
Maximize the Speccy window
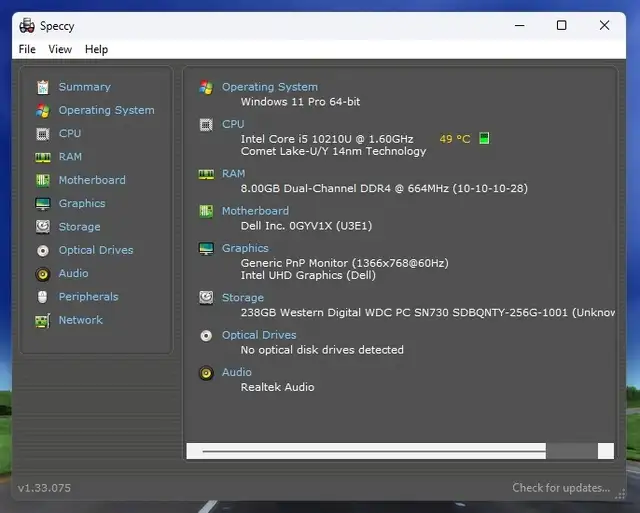click(562, 25)
